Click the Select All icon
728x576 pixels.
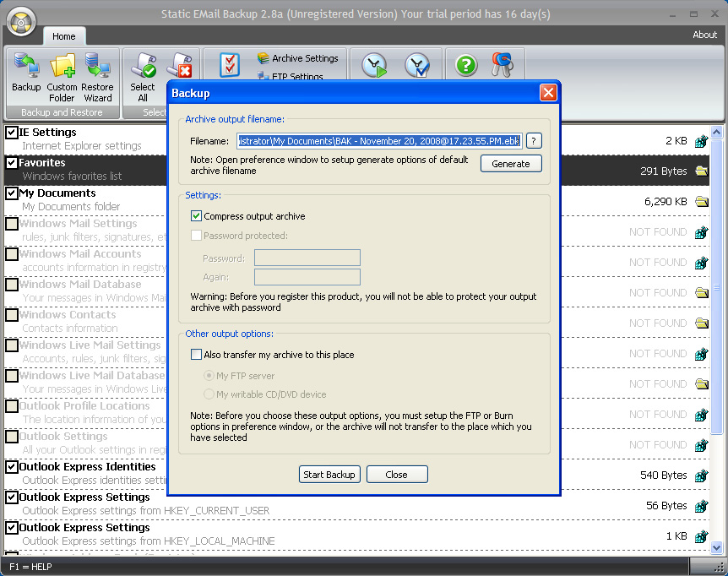click(143, 77)
